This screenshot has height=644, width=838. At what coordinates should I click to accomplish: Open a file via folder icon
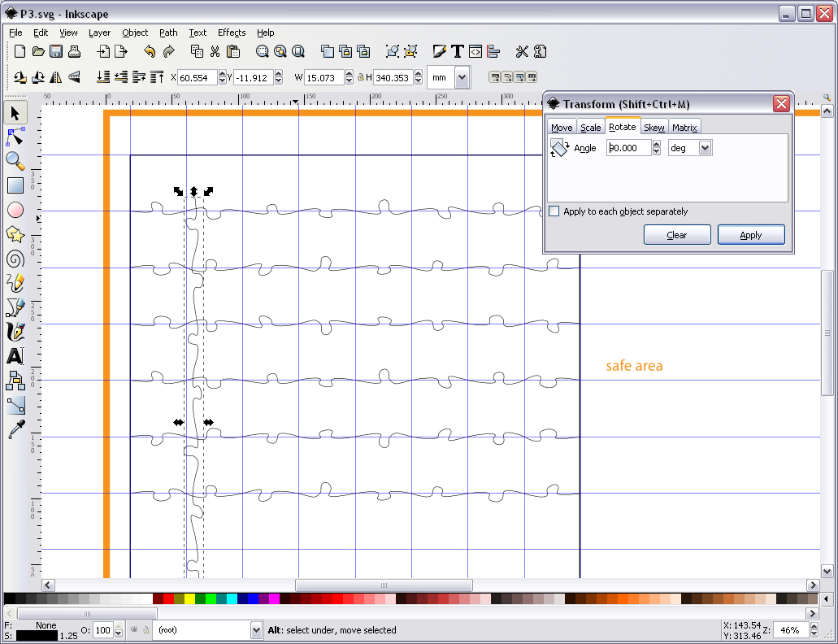[38, 51]
